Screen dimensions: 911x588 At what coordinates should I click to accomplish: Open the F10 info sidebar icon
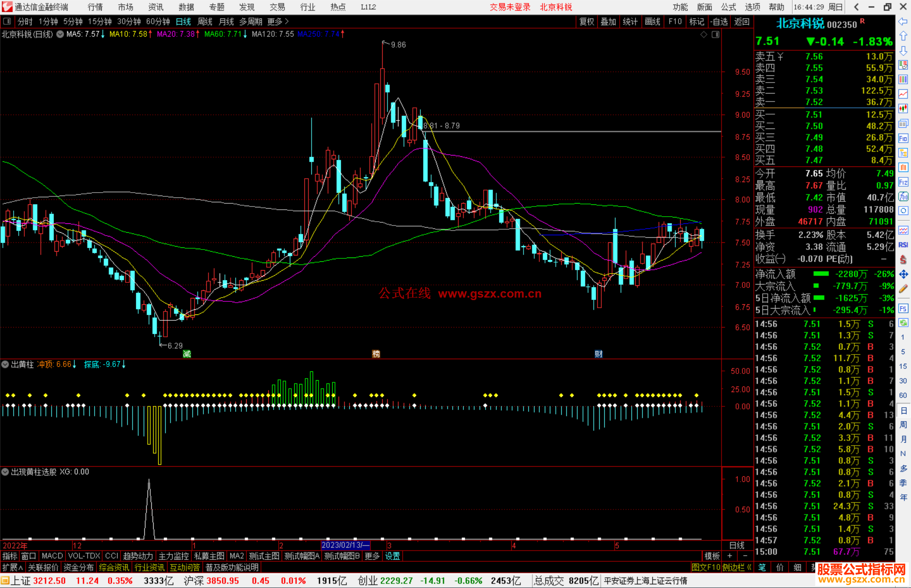click(x=903, y=138)
